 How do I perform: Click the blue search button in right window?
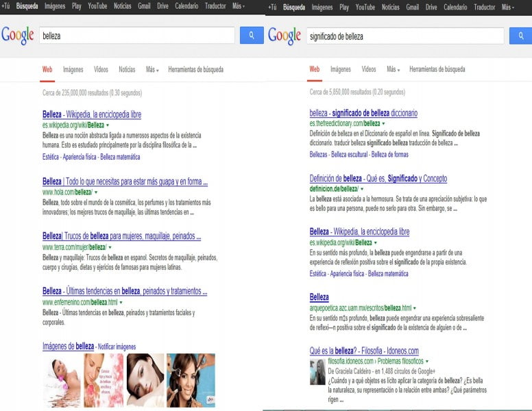coord(520,36)
